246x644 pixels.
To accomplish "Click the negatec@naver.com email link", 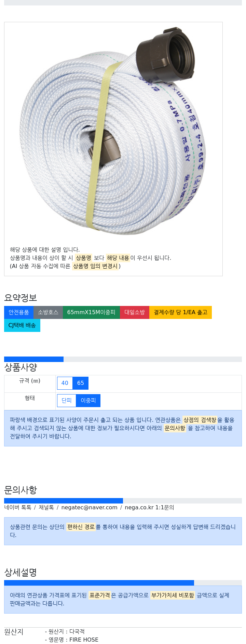I will pos(89,508).
